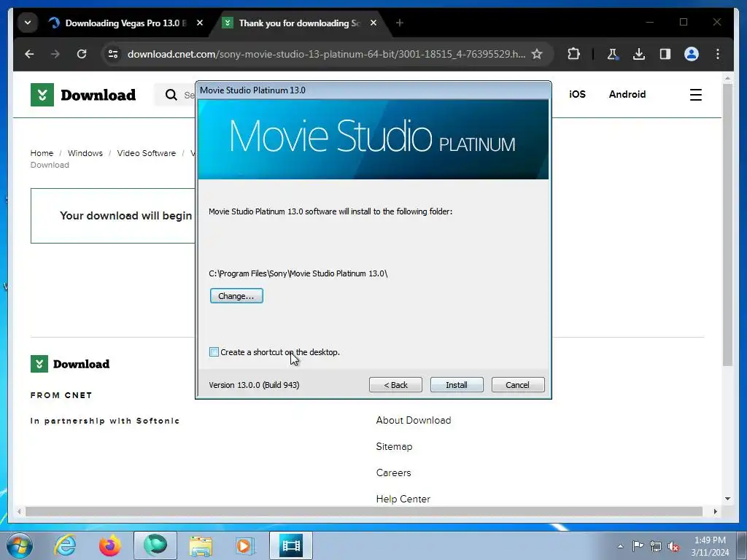The height and width of the screenshot is (560, 747).
Task: Click the vertical scrollbar thumb of the page
Action: tap(727, 224)
